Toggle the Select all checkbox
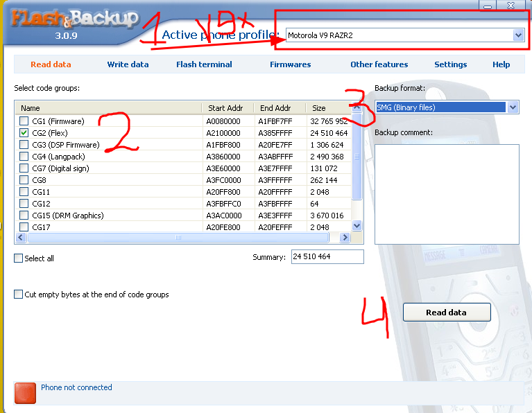The image size is (532, 413). (18, 258)
